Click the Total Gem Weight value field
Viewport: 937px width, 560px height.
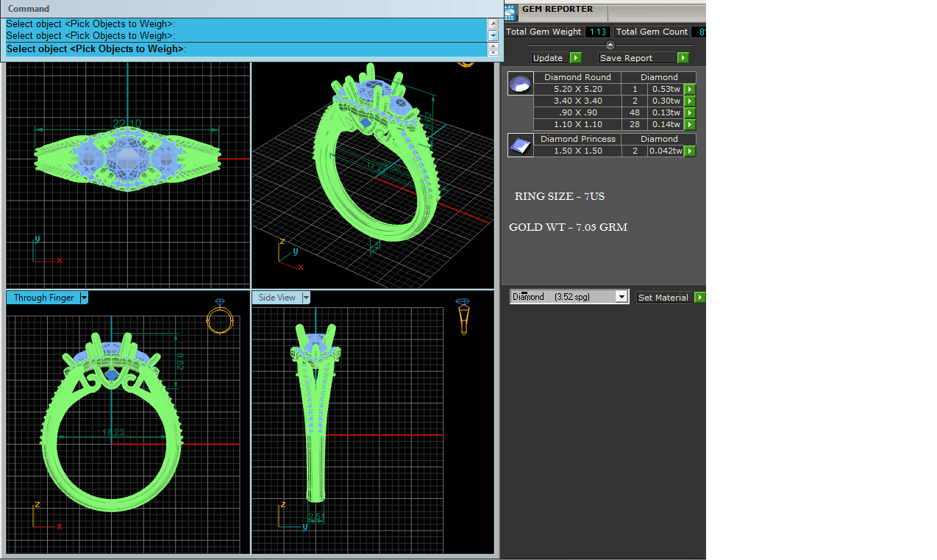597,32
